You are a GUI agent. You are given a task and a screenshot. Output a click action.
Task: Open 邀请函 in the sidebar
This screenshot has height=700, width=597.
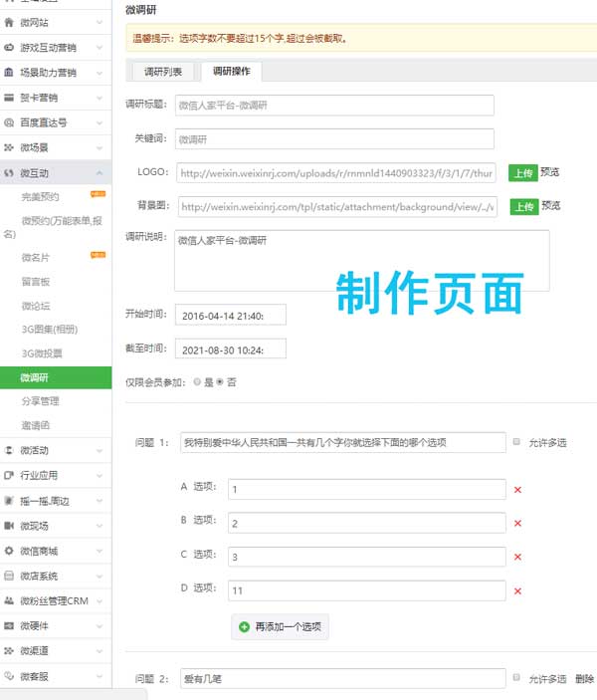35,425
